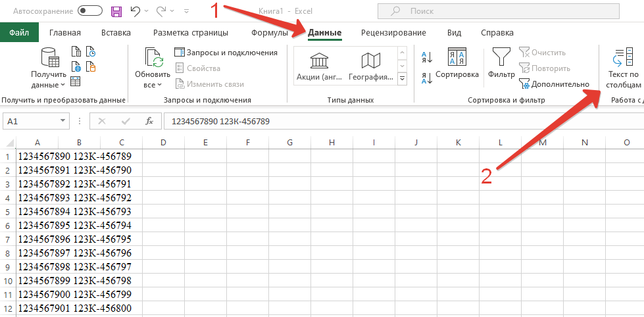The width and height of the screenshot is (644, 317).
Task: Click the Изменить связи button
Action: pos(210,84)
